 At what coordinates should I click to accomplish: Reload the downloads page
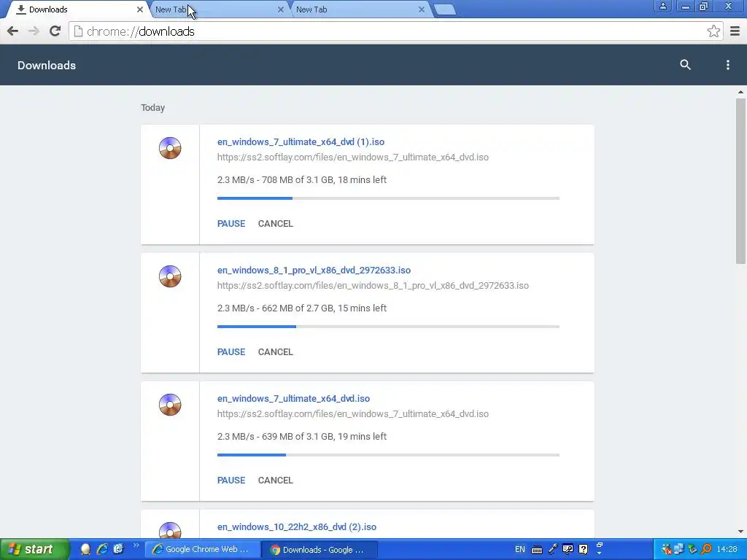(55, 31)
